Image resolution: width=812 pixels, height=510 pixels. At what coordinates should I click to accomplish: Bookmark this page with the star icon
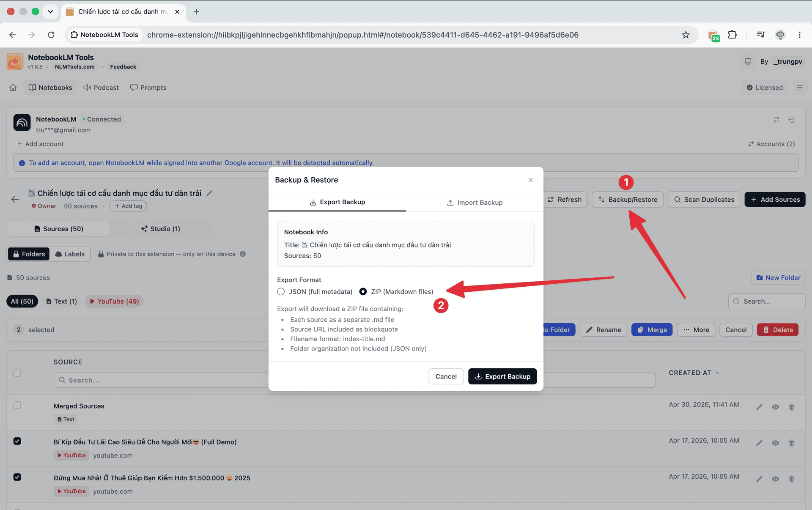[686, 35]
